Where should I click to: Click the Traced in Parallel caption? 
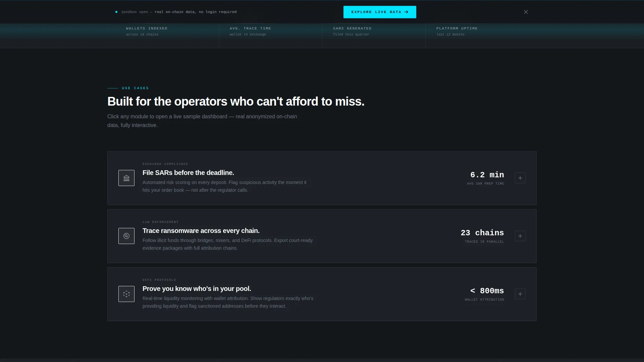point(484,242)
